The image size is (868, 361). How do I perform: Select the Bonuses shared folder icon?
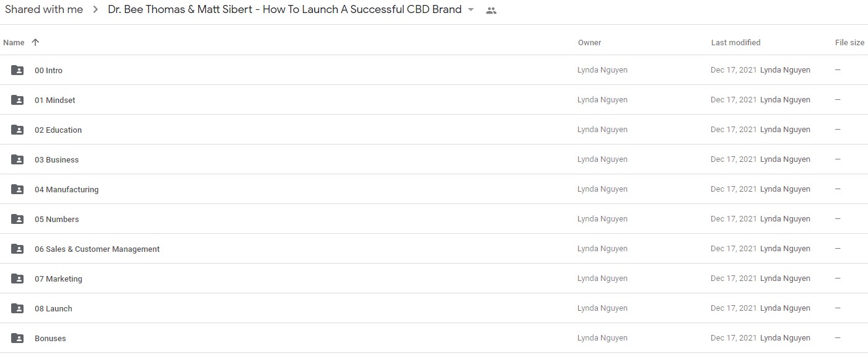[17, 338]
